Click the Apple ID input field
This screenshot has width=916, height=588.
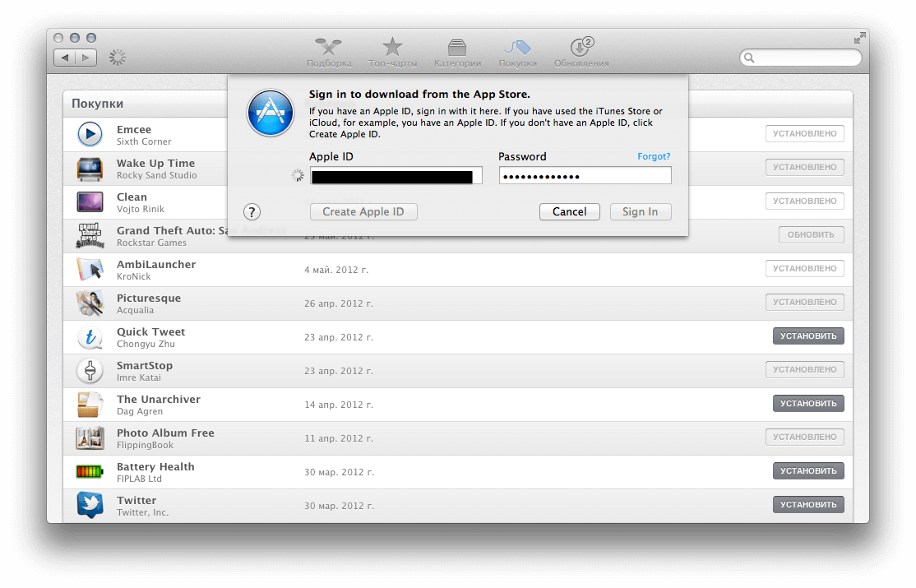[396, 176]
